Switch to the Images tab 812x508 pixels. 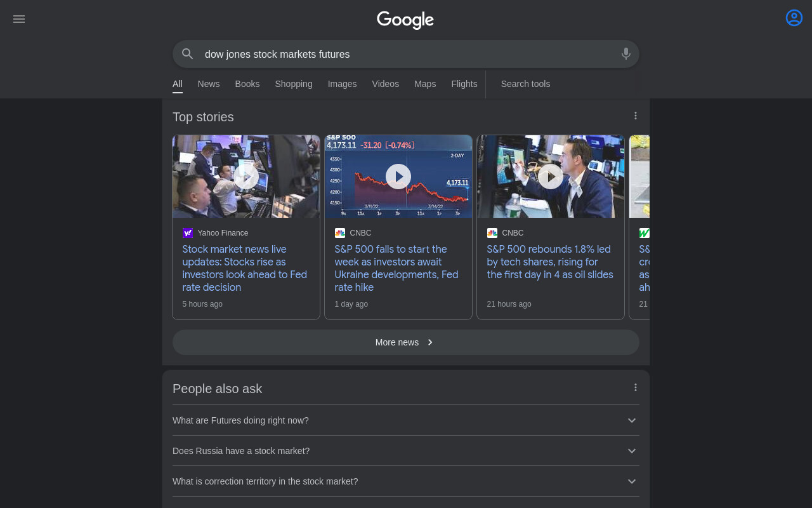(342, 84)
